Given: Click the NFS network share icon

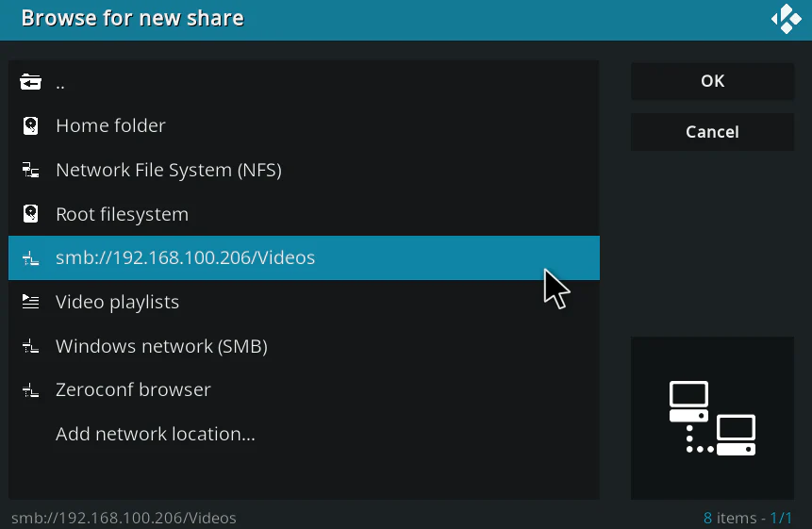Looking at the screenshot, I should pos(31,171).
